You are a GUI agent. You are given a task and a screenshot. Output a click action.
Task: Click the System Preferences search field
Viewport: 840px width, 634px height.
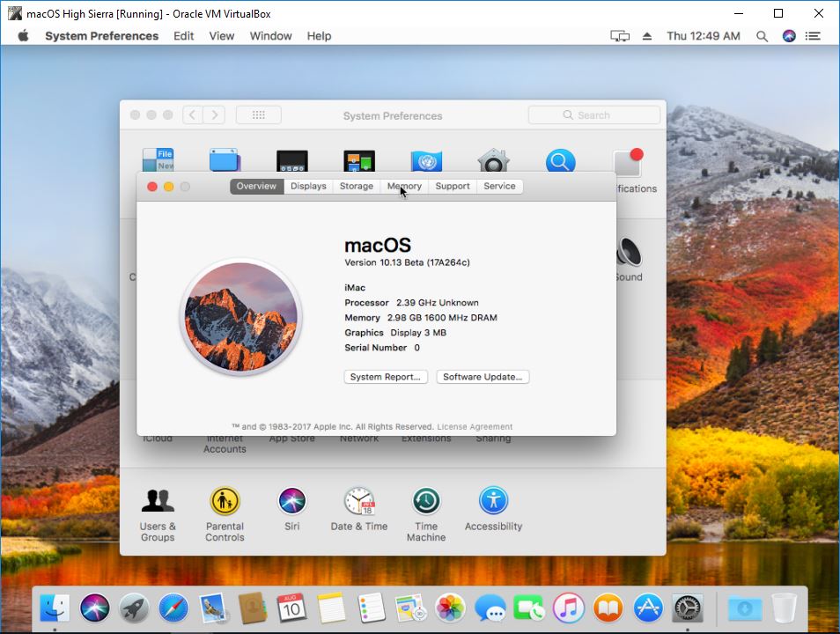594,115
